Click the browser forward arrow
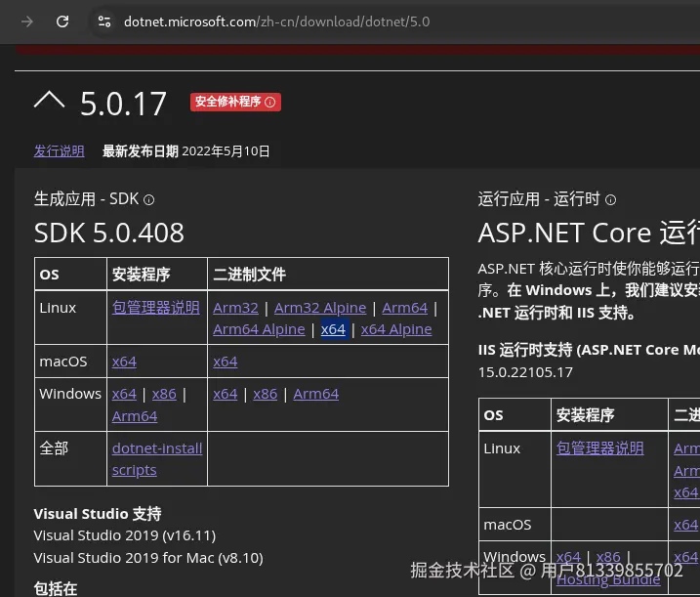This screenshot has height=597, width=700. [x=27, y=21]
